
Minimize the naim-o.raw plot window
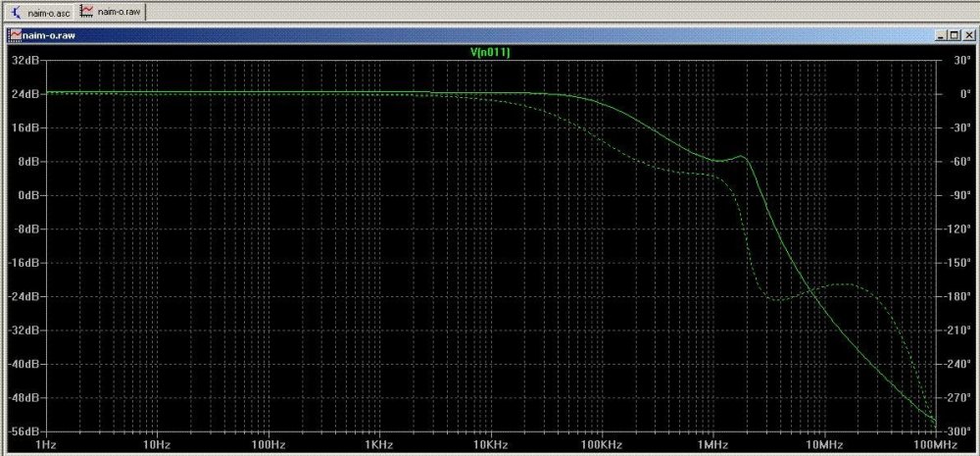941,34
